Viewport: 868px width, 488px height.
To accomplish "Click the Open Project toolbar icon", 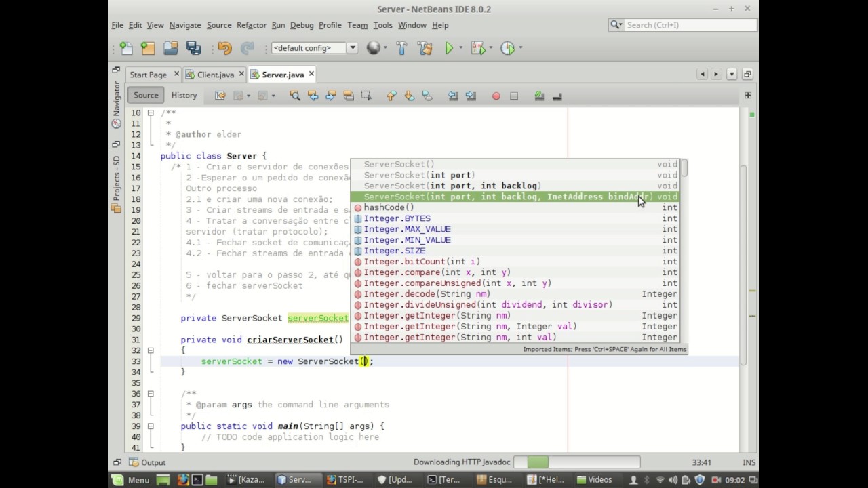I will click(x=171, y=48).
